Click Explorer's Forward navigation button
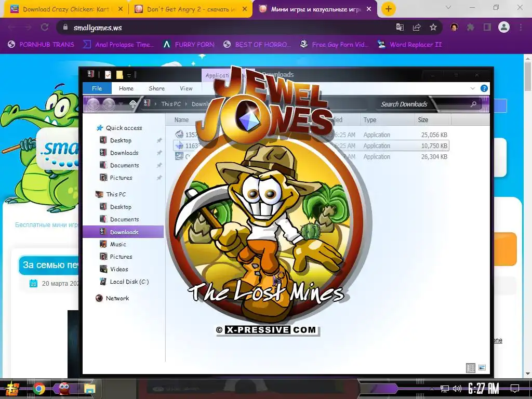This screenshot has width=532, height=399. pos(109,104)
